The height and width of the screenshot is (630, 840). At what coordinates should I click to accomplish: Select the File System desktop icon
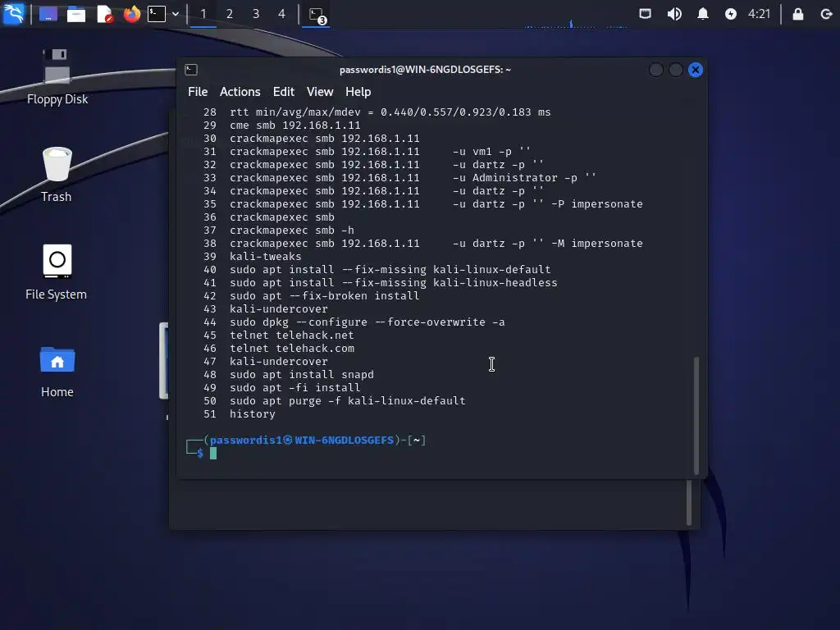tap(57, 272)
